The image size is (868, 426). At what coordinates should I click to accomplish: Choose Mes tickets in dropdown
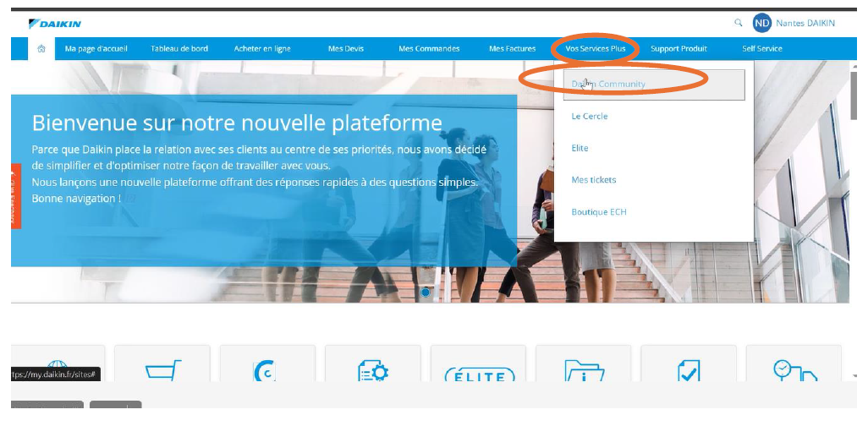[593, 180]
